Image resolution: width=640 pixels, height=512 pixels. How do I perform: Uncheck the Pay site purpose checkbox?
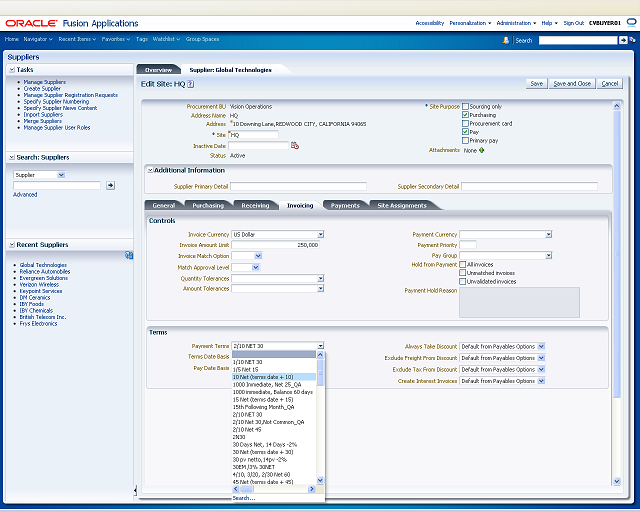point(465,132)
